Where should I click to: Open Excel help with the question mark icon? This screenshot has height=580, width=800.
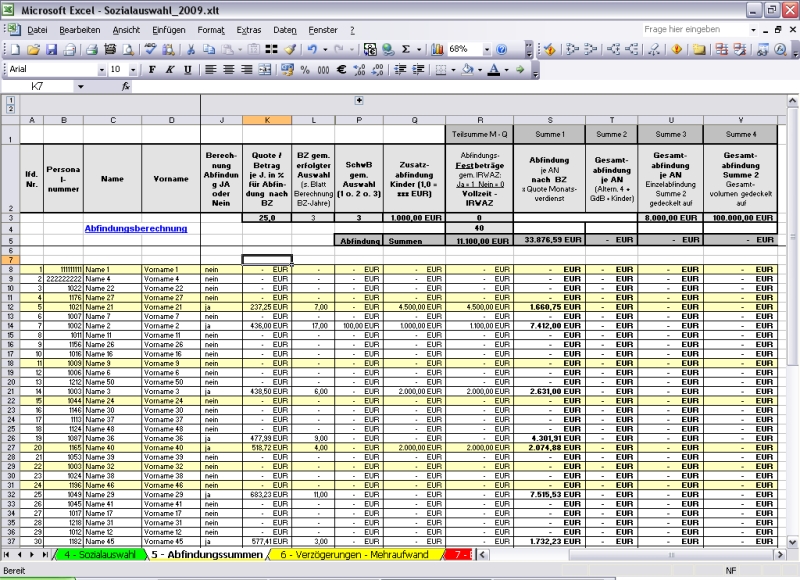(x=502, y=49)
